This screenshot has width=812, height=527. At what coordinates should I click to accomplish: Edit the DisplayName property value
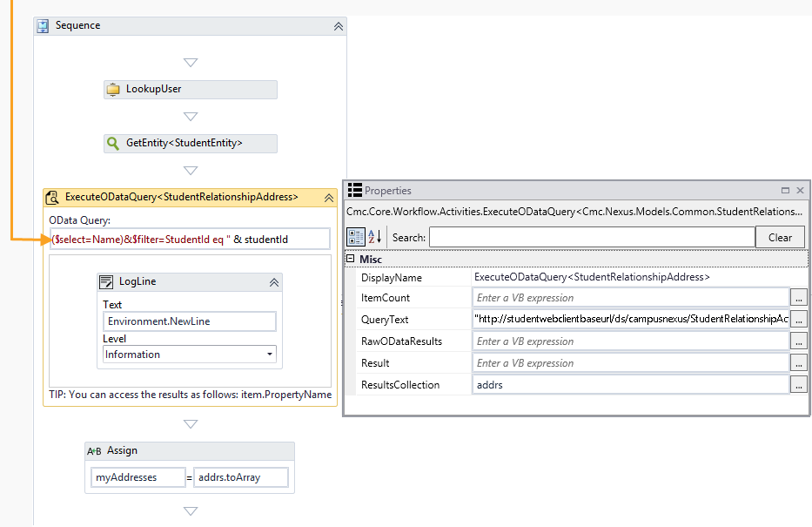(x=640, y=277)
